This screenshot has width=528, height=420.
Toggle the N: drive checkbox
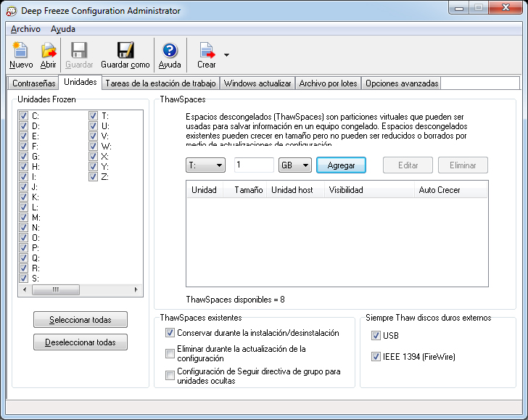(x=23, y=227)
